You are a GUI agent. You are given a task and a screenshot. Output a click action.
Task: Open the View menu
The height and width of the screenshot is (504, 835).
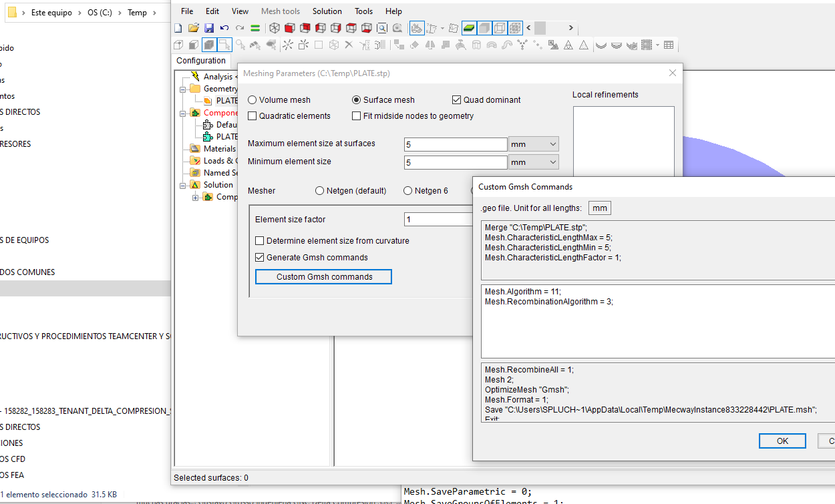(240, 11)
